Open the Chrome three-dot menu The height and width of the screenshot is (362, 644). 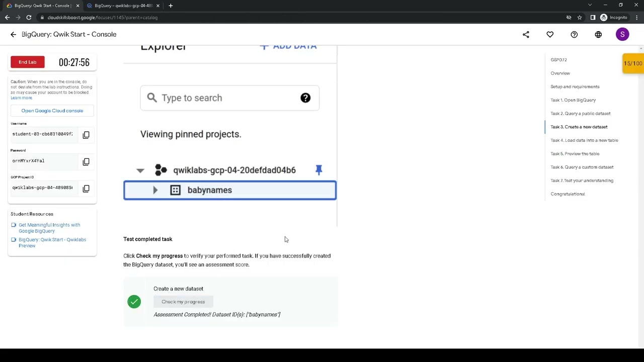[636, 18]
